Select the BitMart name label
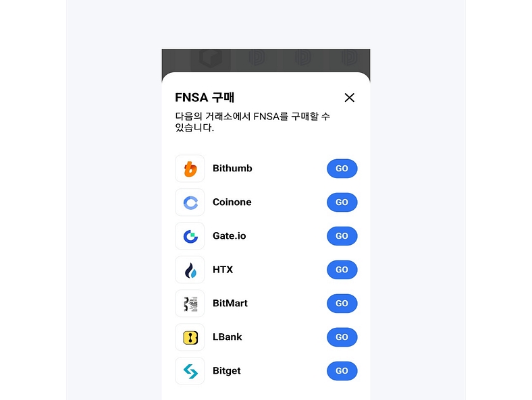532x400 pixels. 230,304
